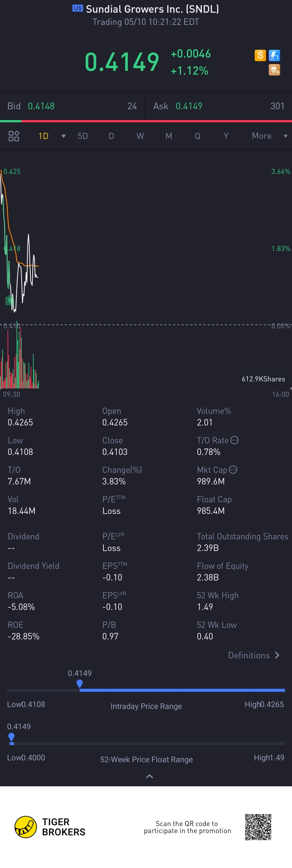Open the chart layout grid icon
Viewport: 292px width, 868px height.
[14, 136]
